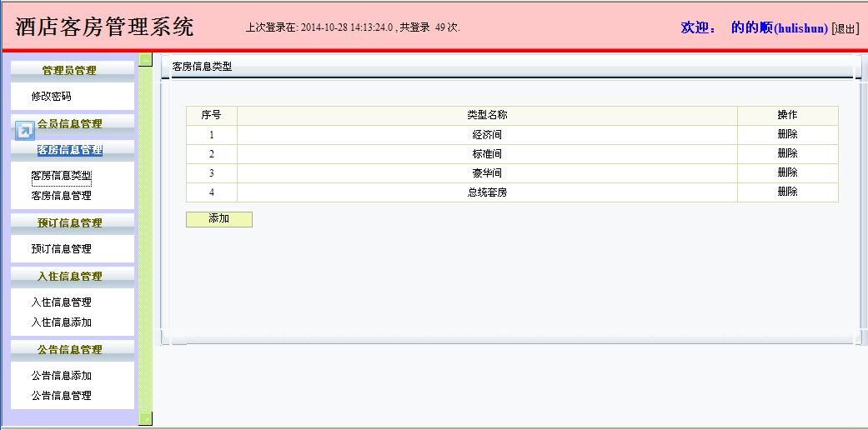Open the 客房信息类型 sidebar link
The height and width of the screenshot is (430, 868).
point(62,176)
